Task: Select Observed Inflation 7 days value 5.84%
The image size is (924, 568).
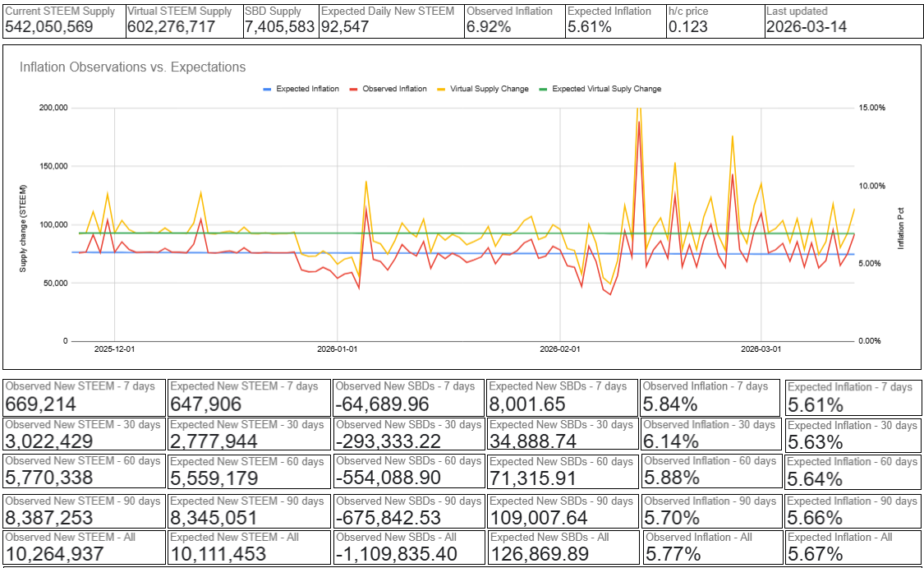Action: (x=670, y=404)
